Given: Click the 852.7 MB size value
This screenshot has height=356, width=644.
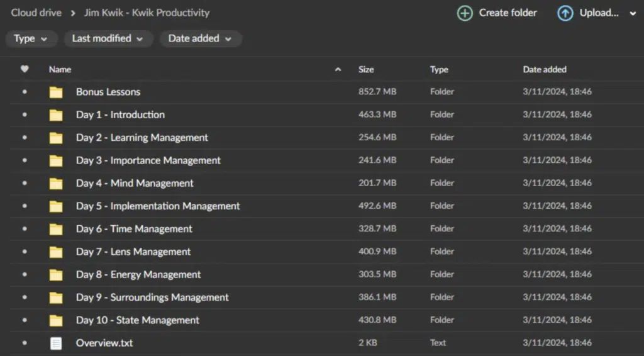Looking at the screenshot, I should tap(377, 92).
